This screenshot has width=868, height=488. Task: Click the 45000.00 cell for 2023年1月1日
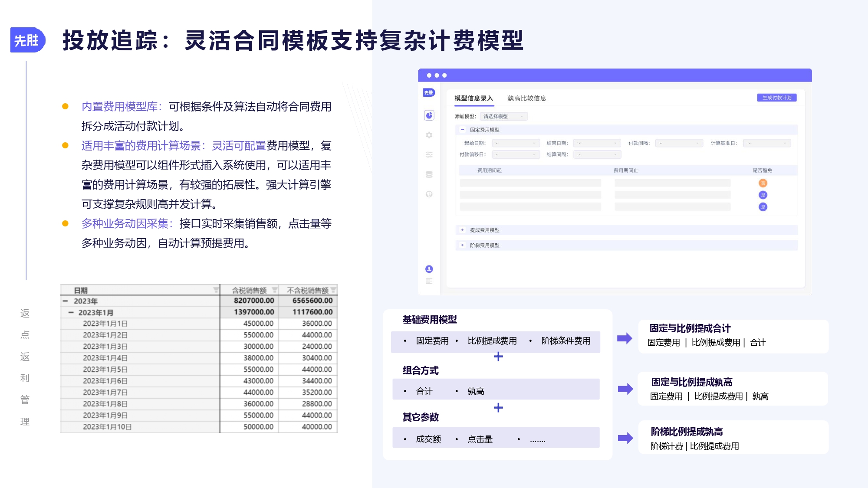(249, 324)
